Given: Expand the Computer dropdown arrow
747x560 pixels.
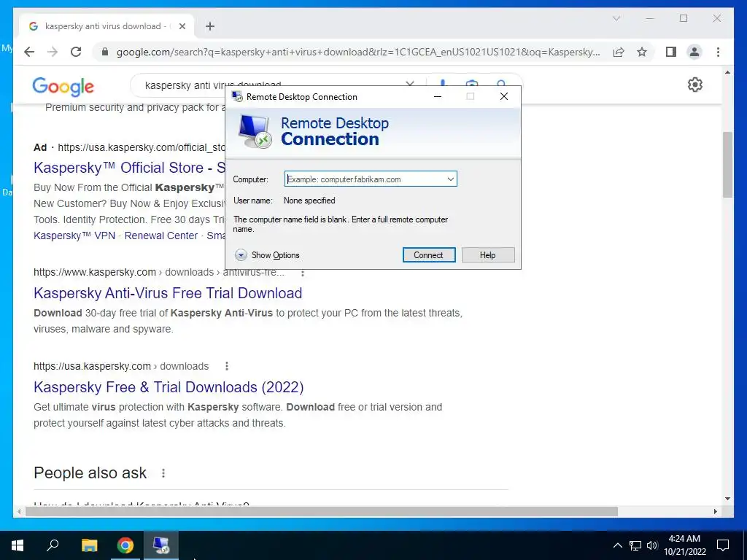Looking at the screenshot, I should [450, 179].
